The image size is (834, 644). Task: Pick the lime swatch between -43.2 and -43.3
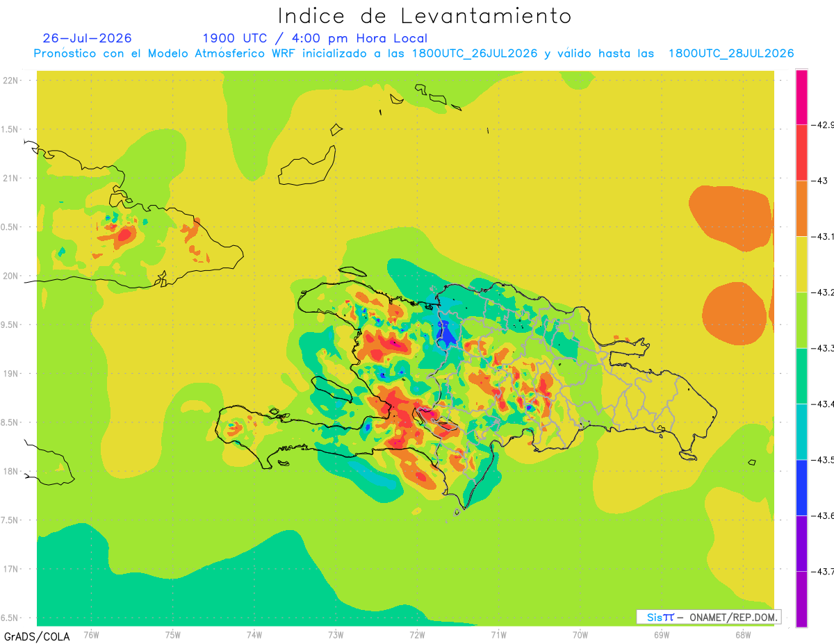click(x=801, y=320)
